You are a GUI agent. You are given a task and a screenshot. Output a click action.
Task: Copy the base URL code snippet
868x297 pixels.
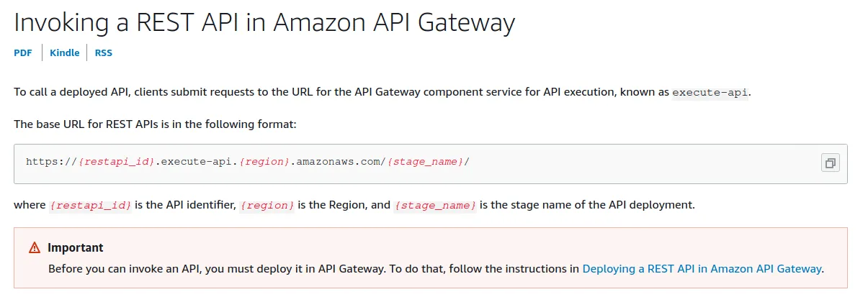tap(830, 163)
